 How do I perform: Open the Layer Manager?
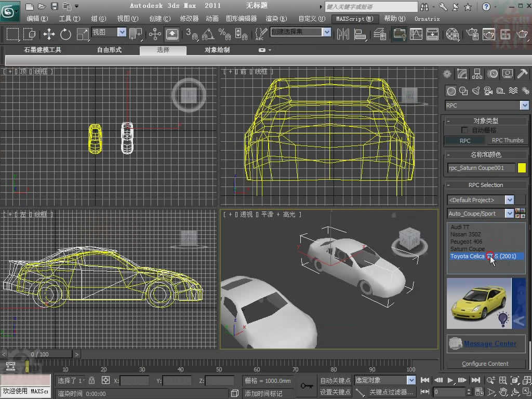click(380, 34)
